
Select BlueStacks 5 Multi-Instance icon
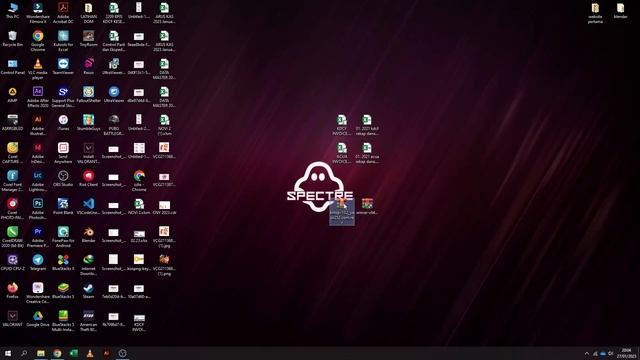point(63,320)
